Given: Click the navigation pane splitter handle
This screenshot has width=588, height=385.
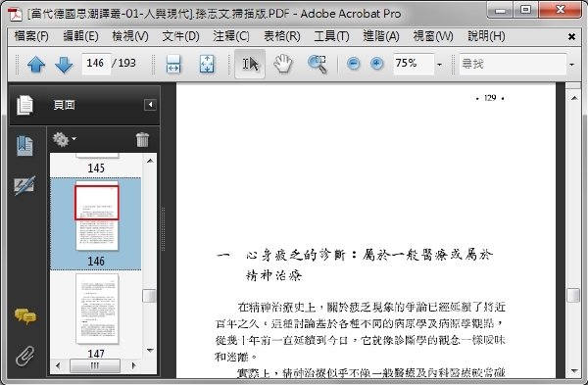Looking at the screenshot, I should tap(163, 229).
